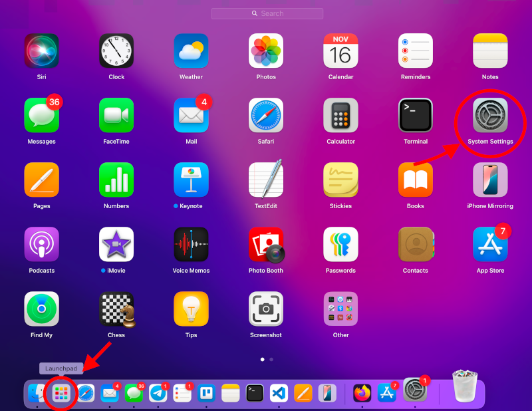Launch the Clock app
Screen dimensions: 532x411
[116, 51]
